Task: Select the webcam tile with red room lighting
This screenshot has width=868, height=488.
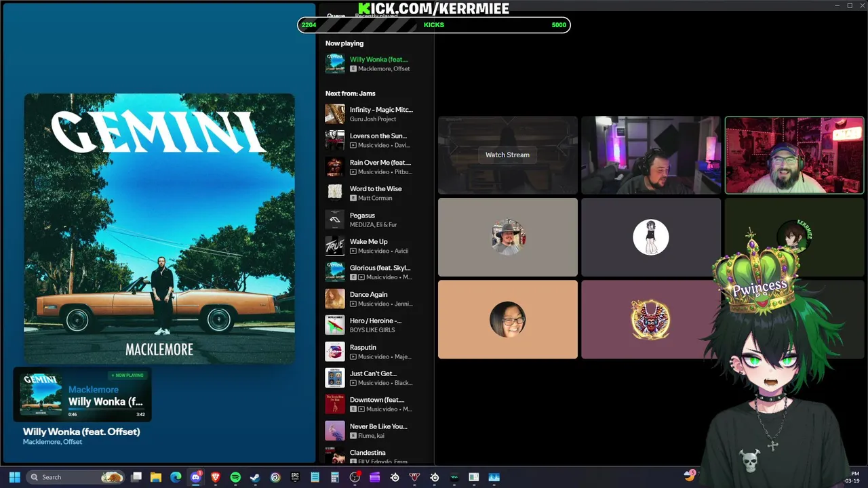Action: pos(794,155)
